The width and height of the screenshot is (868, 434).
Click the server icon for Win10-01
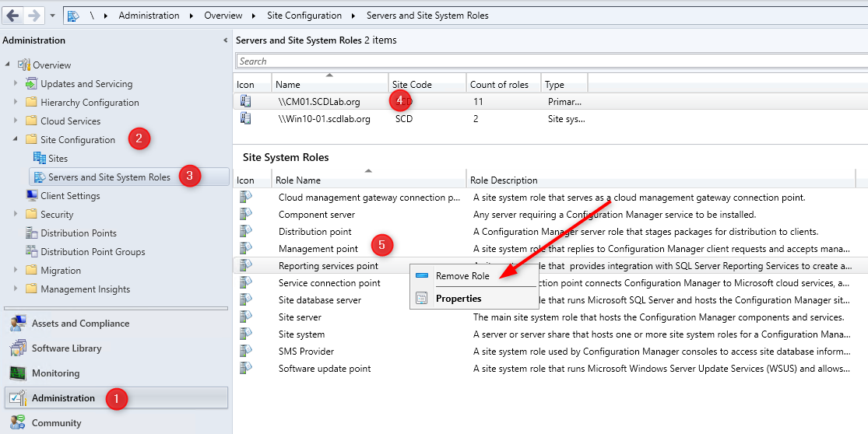click(245, 118)
